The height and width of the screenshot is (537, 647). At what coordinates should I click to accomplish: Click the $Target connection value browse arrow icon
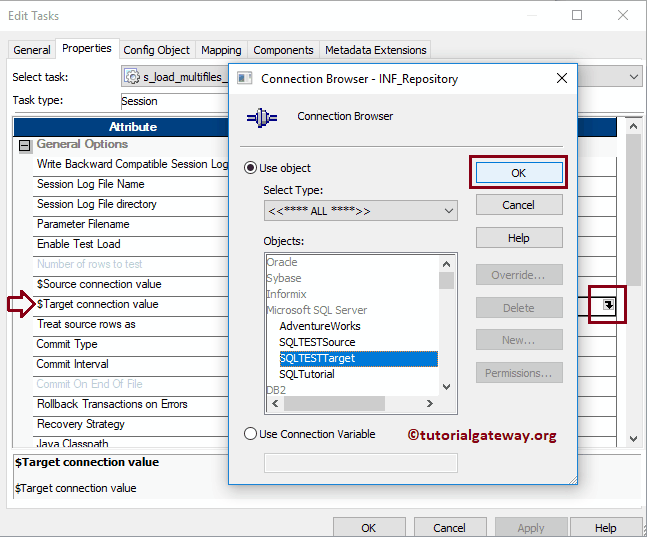(609, 305)
